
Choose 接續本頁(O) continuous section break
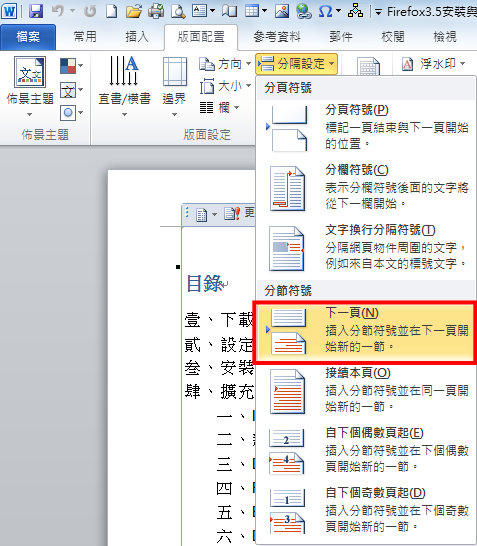tap(366, 392)
